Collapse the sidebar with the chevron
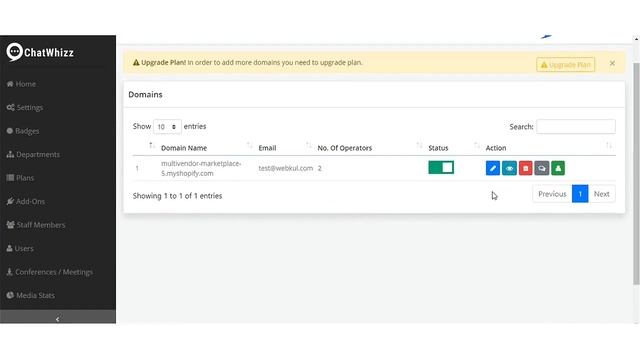 coord(58,319)
